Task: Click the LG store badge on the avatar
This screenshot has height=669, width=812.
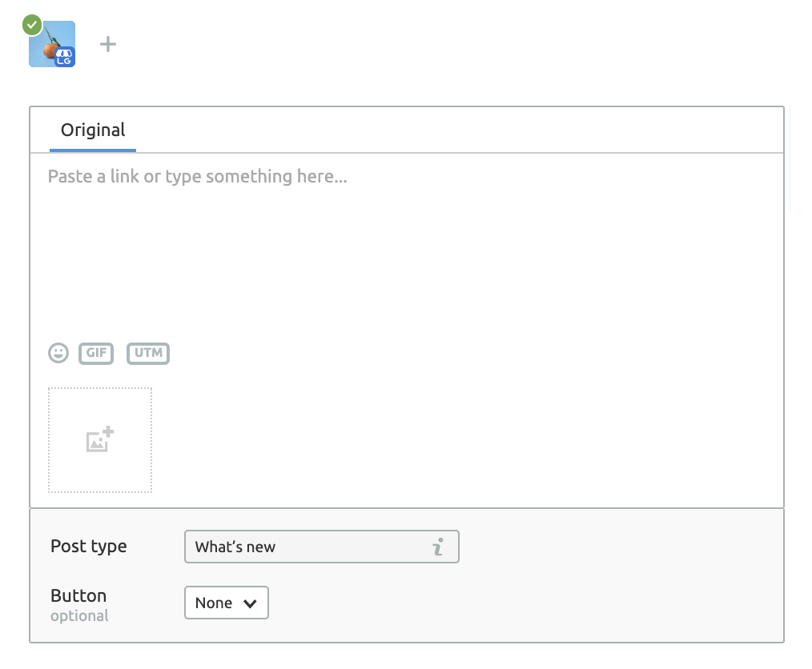Action: [x=65, y=56]
